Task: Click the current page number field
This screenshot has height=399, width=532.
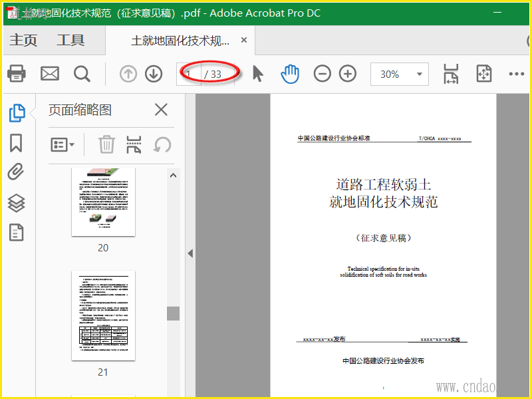Action: click(189, 74)
